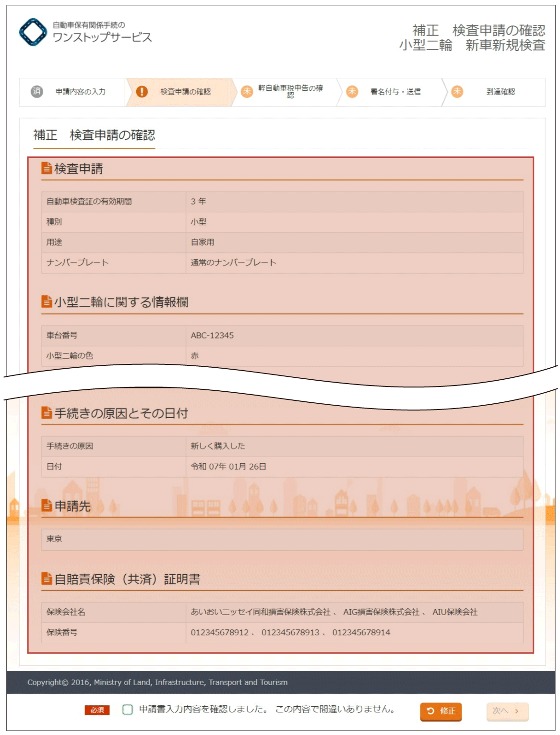Click the 用途 row label
The width and height of the screenshot is (560, 735).
pyautogui.click(x=54, y=242)
